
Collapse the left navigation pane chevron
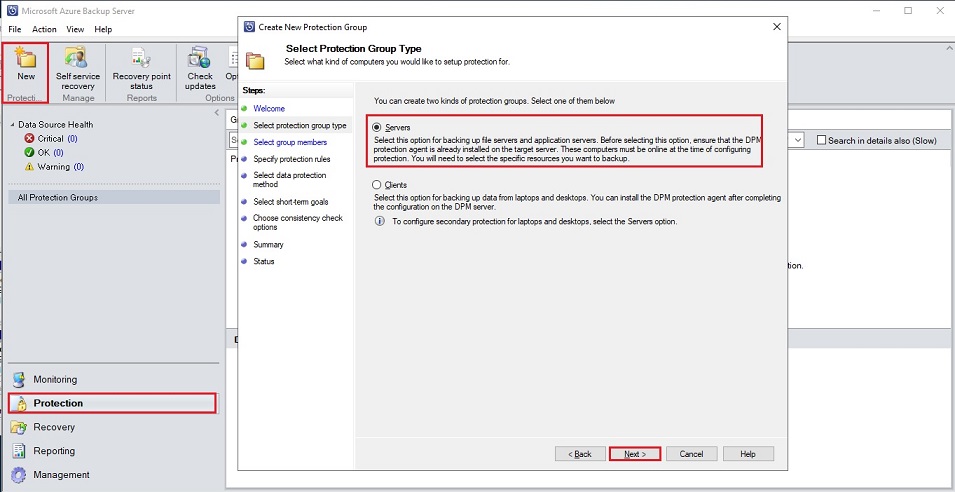tap(217, 113)
